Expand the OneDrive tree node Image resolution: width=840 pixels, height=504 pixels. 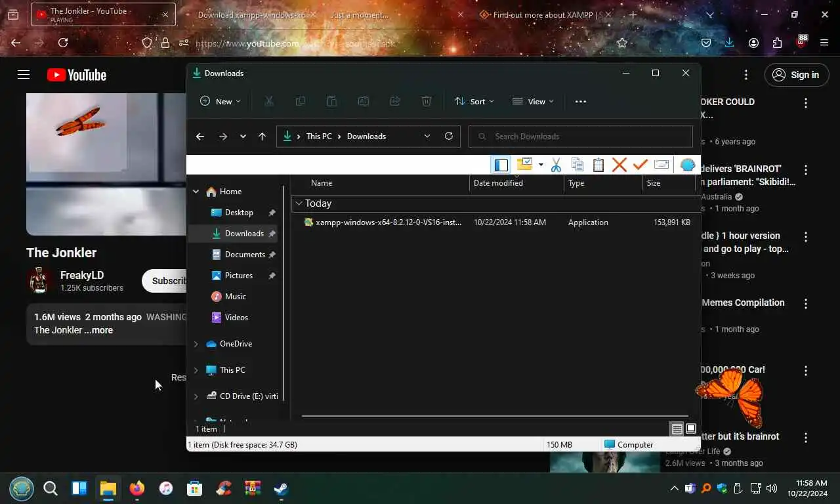196,344
